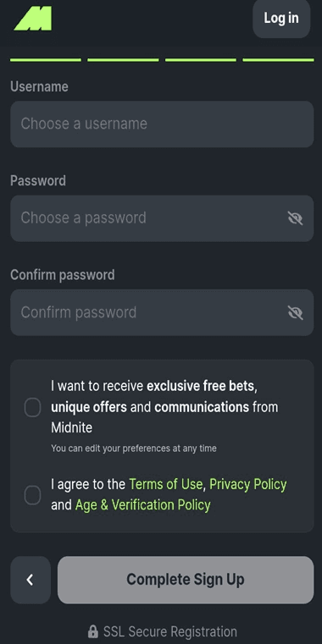Image resolution: width=322 pixels, height=644 pixels.
Task: Click the SSL Secure Registration text
Action: [169, 631]
